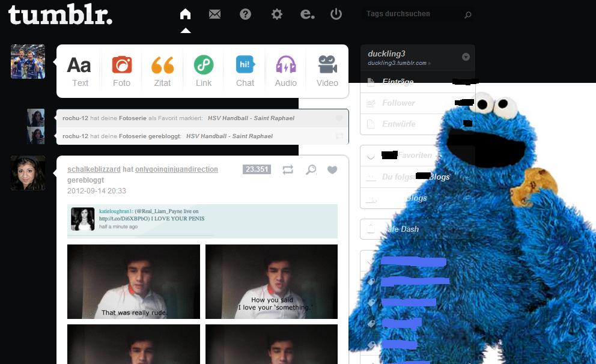This screenshot has width=596, height=364.
Task: Open schalkeblizzard blog link
Action: [94, 169]
